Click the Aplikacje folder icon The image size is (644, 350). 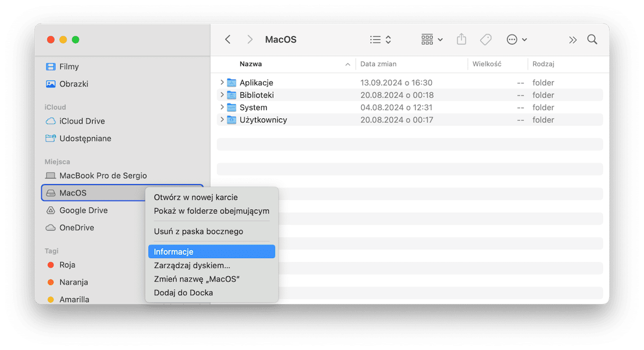click(x=231, y=83)
